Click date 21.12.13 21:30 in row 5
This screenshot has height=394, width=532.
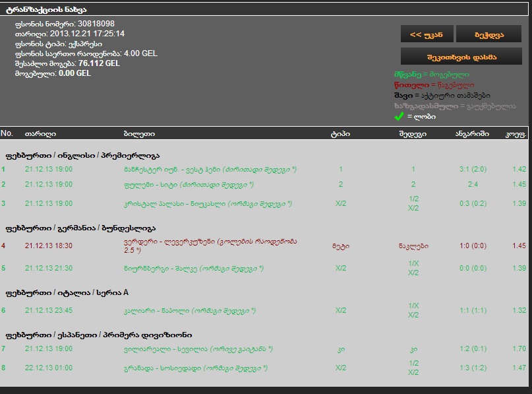[49, 269]
